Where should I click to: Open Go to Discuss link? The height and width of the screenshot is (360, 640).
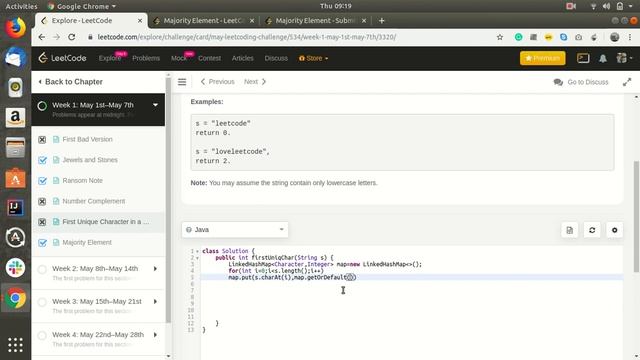[581, 82]
